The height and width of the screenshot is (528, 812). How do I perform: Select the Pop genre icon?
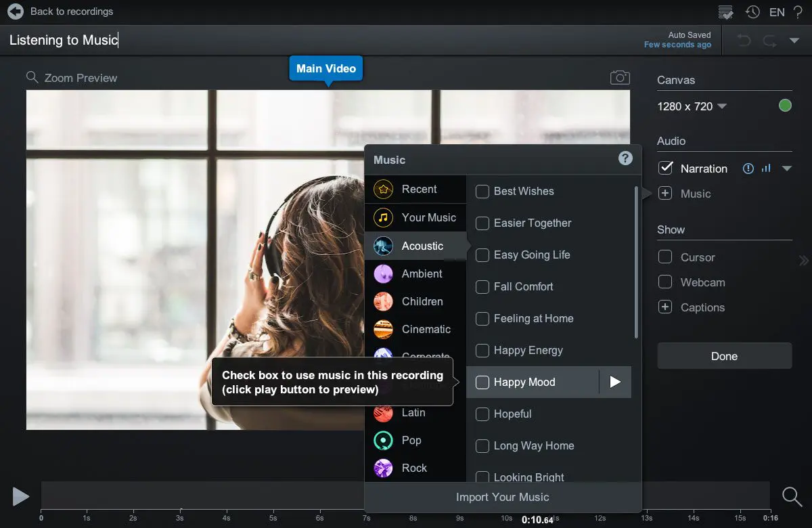click(382, 440)
